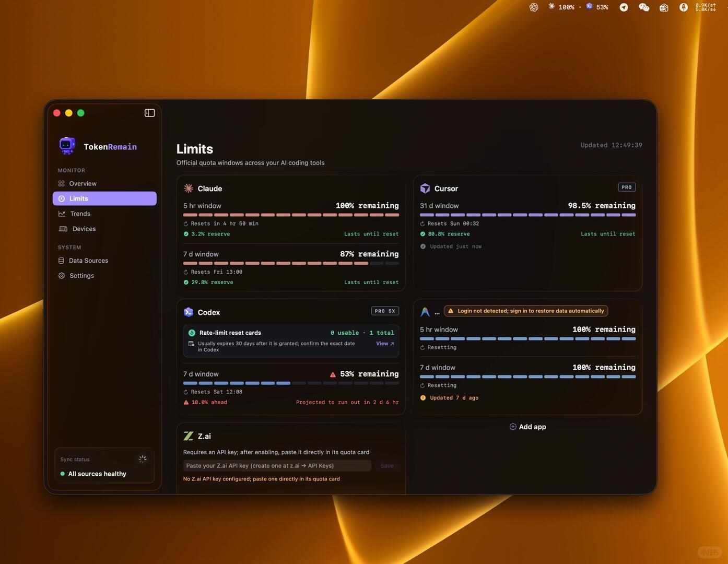Open Trends in the sidebar

pos(104,214)
